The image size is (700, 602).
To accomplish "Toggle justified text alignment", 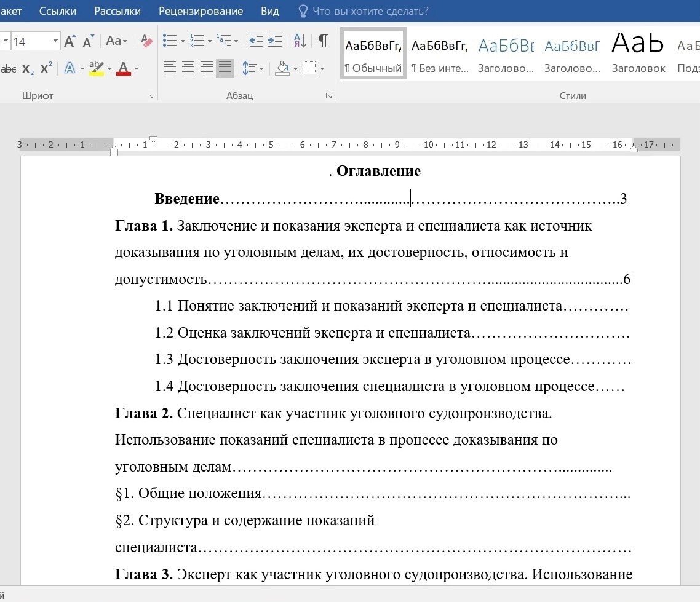I will click(x=225, y=68).
